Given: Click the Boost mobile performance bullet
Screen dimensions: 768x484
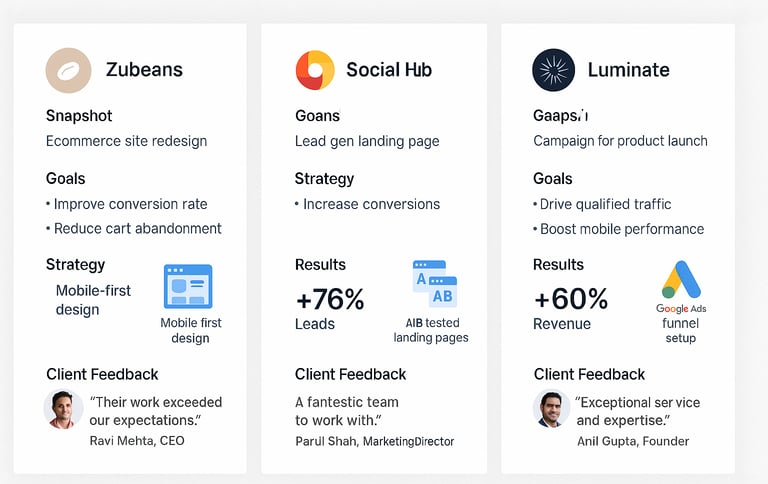Looking at the screenshot, I should point(619,229).
